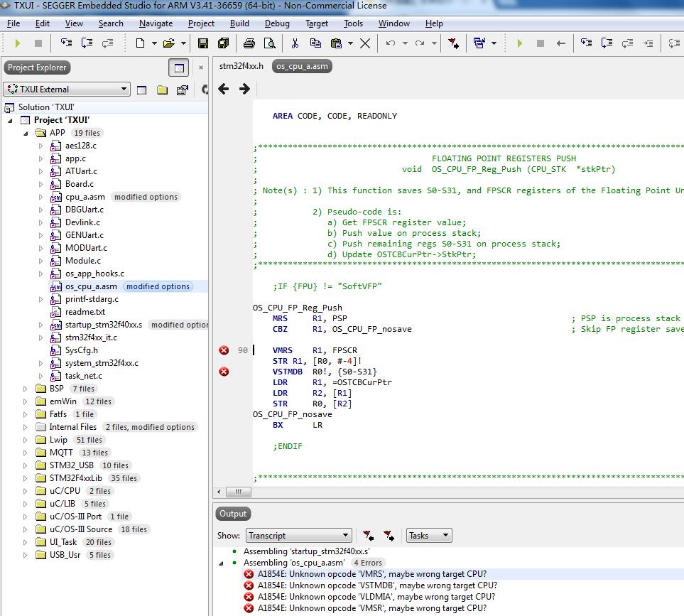Click the Output panel previous error icon

coord(368,535)
